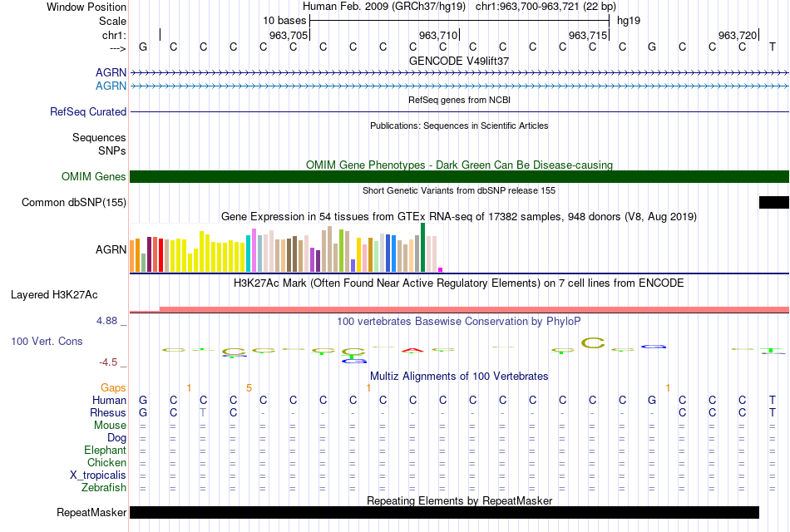Click the OMIM Genes side label
This screenshot has height=532, width=790.
pos(94,177)
